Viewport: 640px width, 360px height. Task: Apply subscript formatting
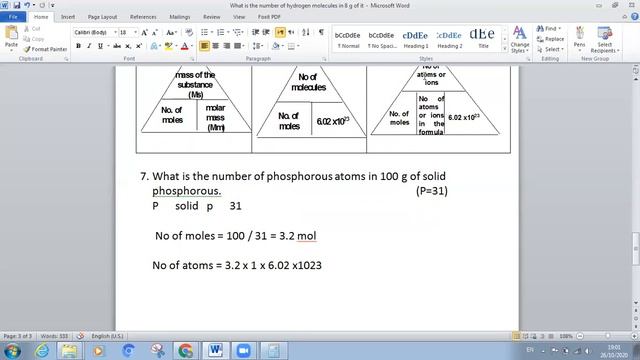128,46
